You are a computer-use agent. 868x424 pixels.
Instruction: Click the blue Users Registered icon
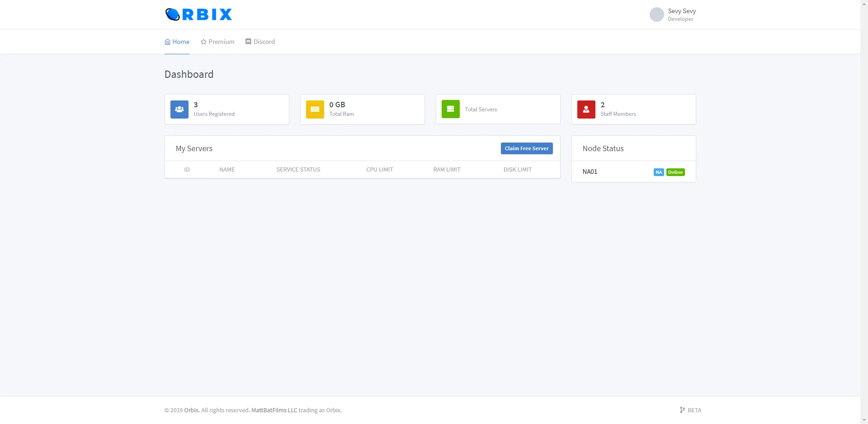(179, 110)
